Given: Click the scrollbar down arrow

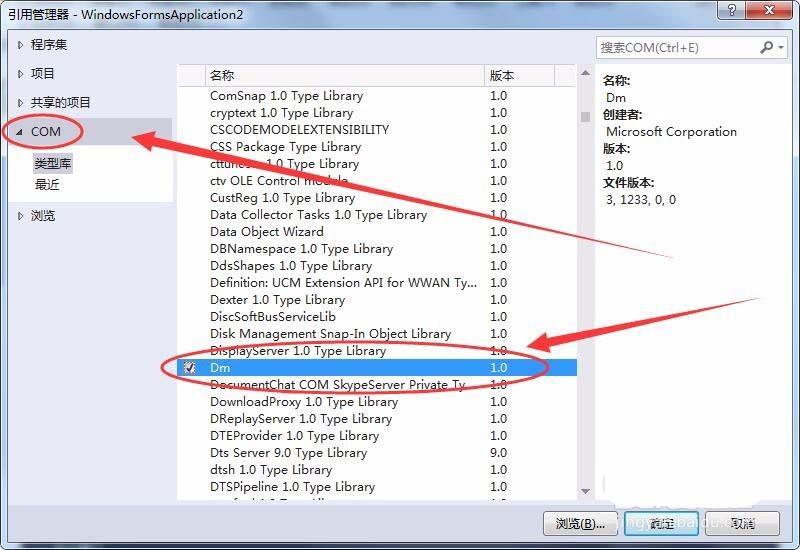Looking at the screenshot, I should point(586,491).
